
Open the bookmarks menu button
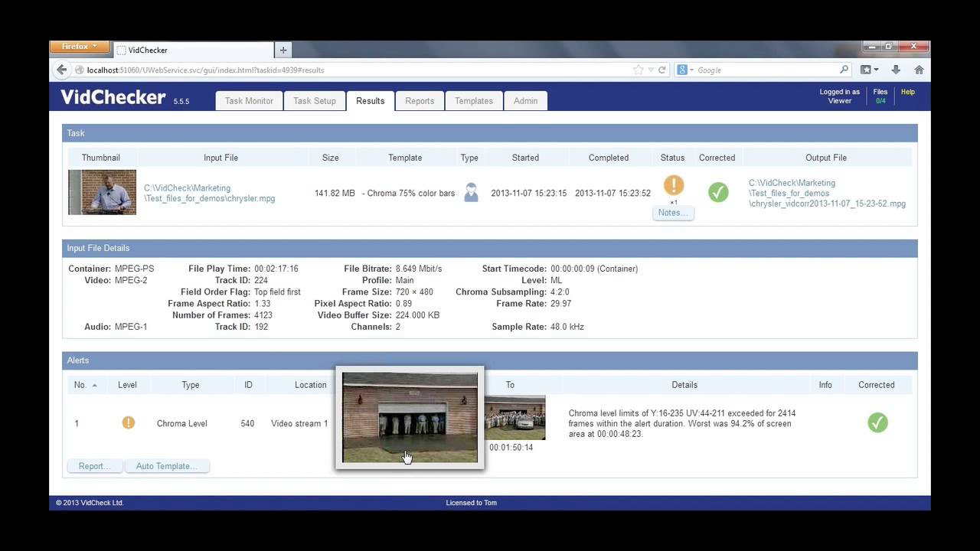(870, 70)
